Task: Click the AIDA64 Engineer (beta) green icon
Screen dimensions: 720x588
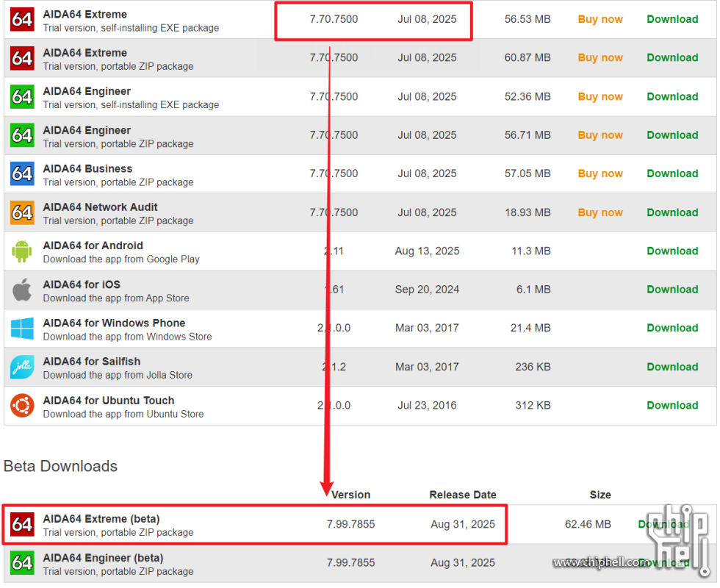Action: coord(22,563)
